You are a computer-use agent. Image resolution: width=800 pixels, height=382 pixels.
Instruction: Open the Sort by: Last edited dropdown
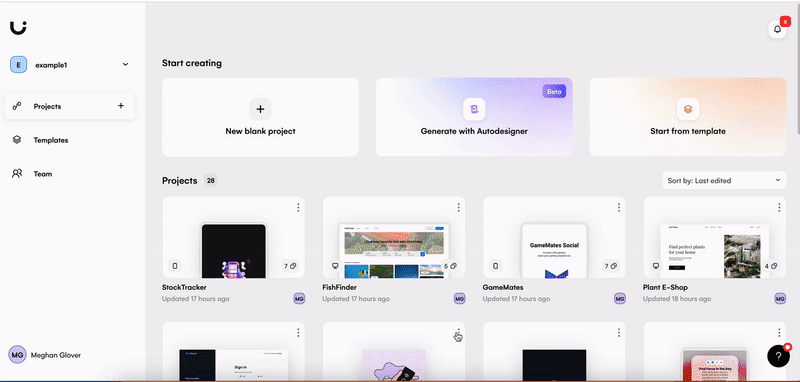click(x=724, y=181)
